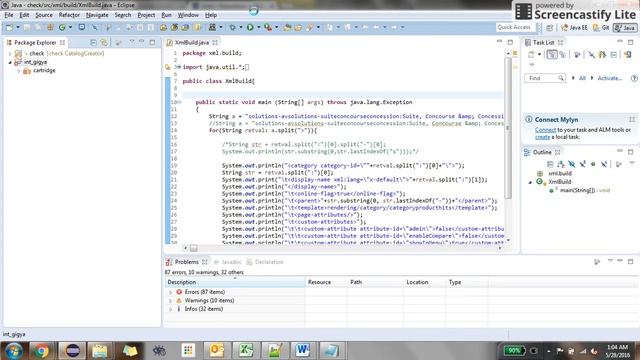Toggle Hide Fields in Outline toolbar
Viewport: 640px width, 360px height.
tap(571, 164)
